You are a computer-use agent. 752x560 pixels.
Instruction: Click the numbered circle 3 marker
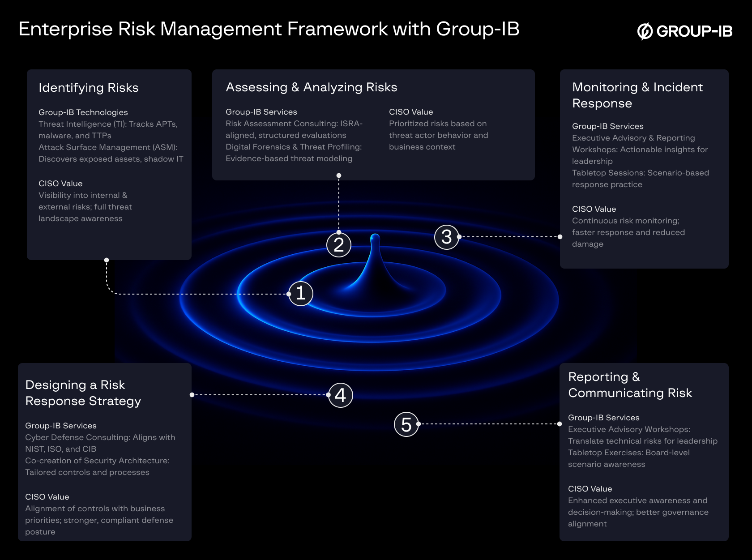446,237
